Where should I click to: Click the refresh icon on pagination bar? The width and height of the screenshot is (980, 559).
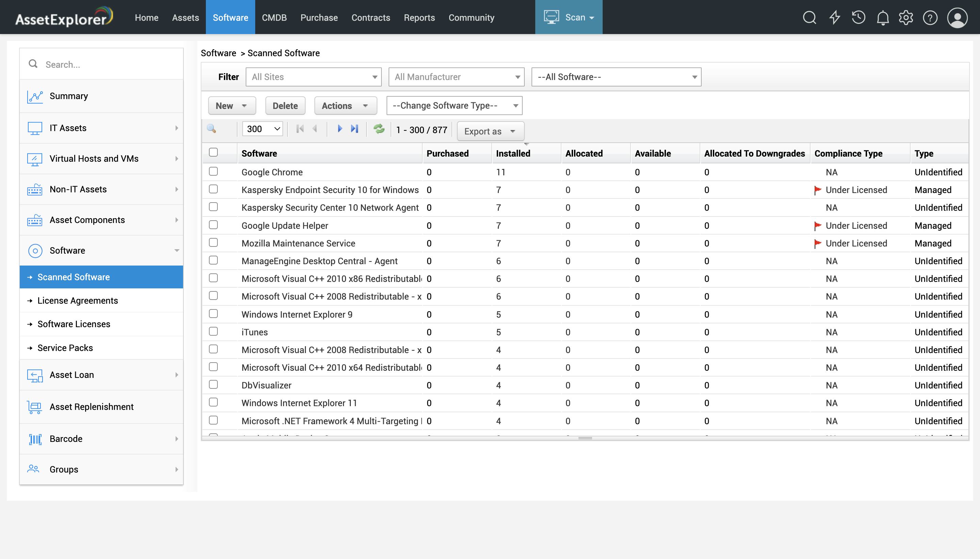[379, 130]
